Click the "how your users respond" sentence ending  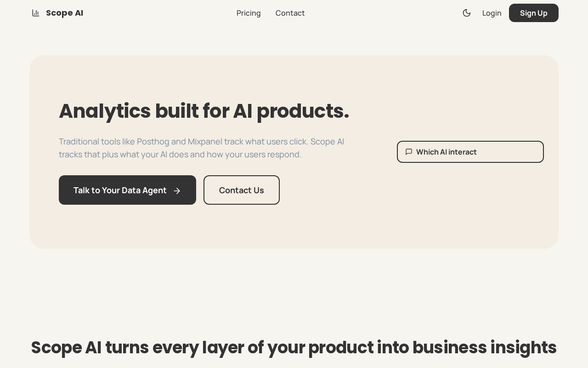tap(254, 155)
